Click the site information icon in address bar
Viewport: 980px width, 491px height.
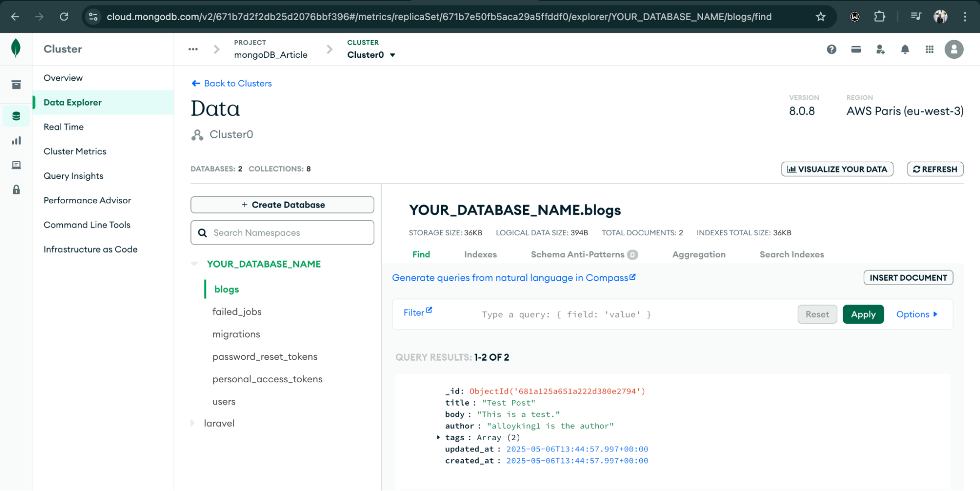point(93,17)
